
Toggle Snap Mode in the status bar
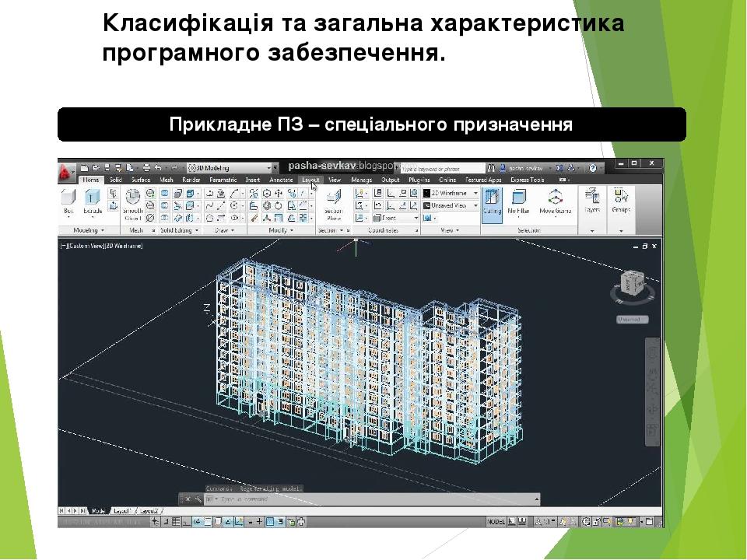coord(167,522)
